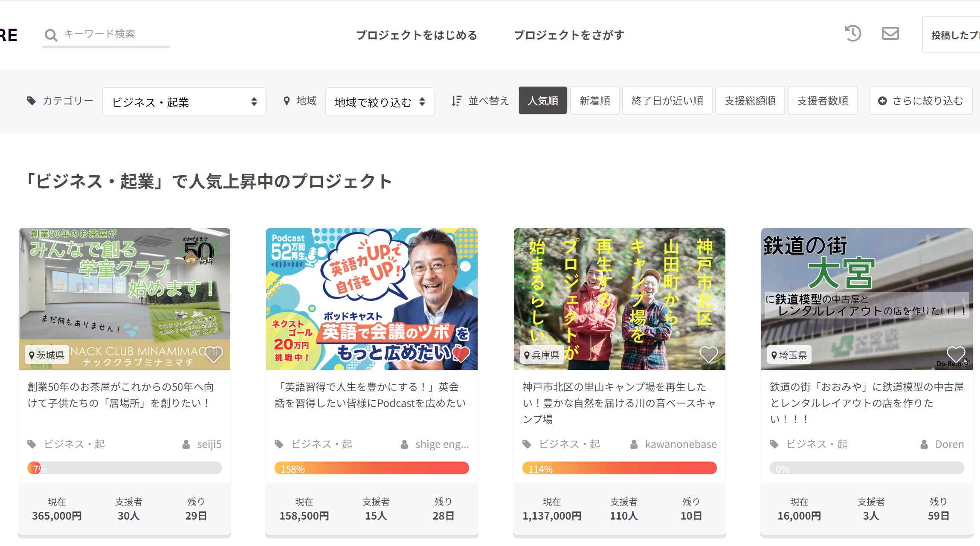Click the search magnifier icon
Viewport: 980px width, 546px height.
click(x=51, y=35)
